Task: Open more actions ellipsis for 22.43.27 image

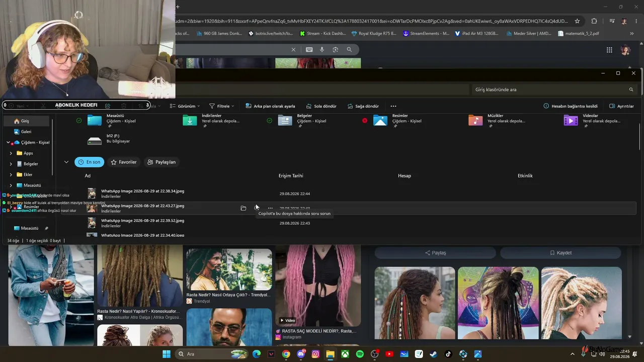Action: click(270, 208)
